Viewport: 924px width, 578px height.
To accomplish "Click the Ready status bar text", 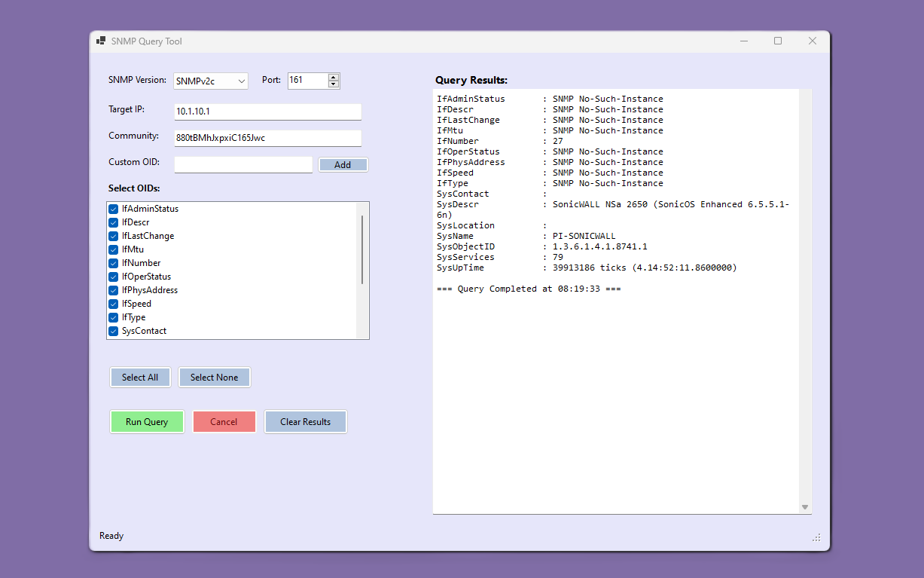I will (111, 536).
